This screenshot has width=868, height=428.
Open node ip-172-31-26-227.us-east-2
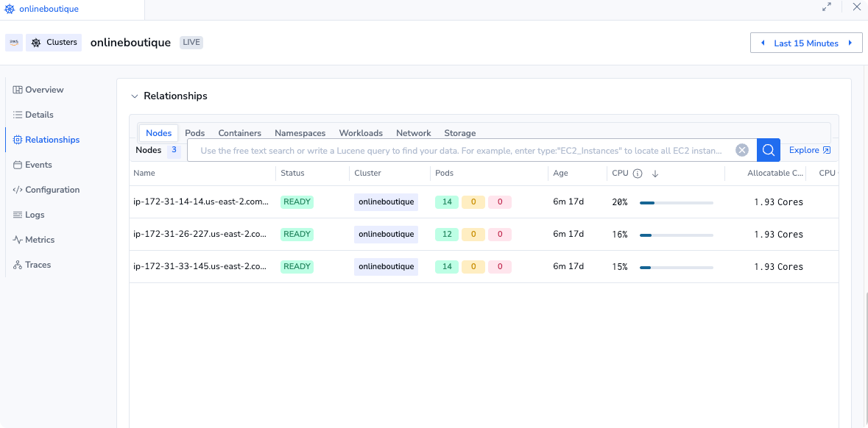pos(201,234)
